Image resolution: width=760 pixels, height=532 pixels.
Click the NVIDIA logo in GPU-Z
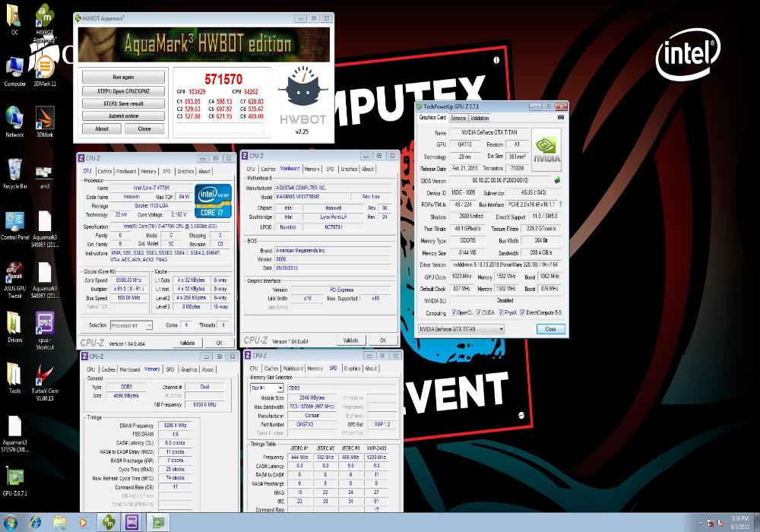pos(546,150)
